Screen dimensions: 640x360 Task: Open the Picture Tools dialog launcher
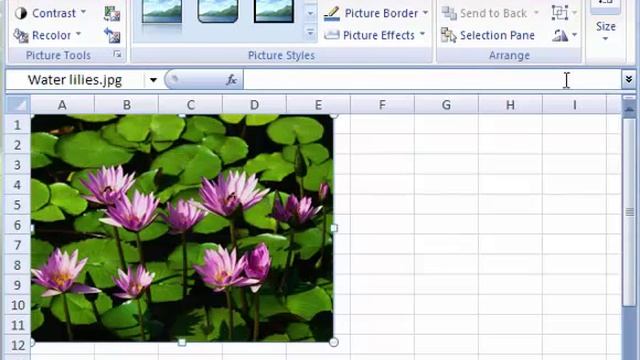[118, 54]
